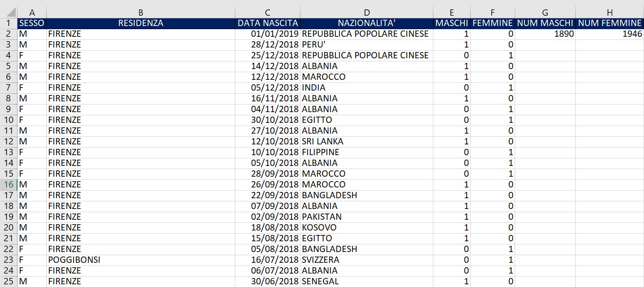Viewport: 644px width, 287px height.
Task: Click the RESIDENZA header cell
Action: point(141,23)
